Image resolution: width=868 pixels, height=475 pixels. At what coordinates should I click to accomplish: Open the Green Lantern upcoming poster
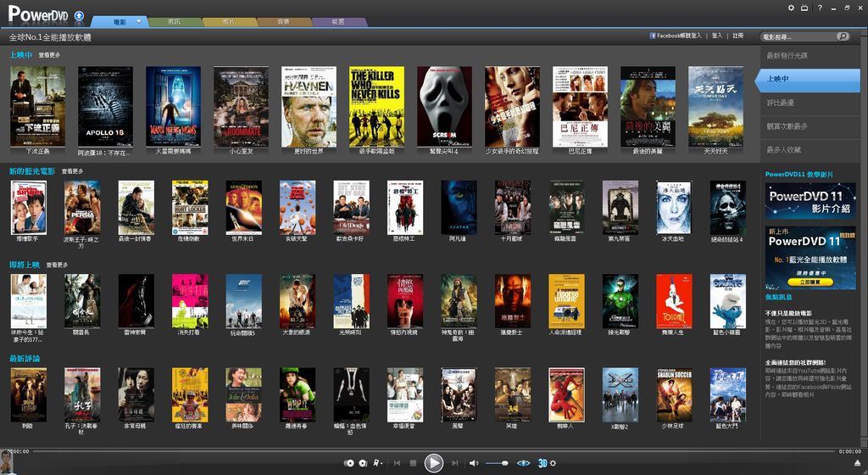[620, 301]
